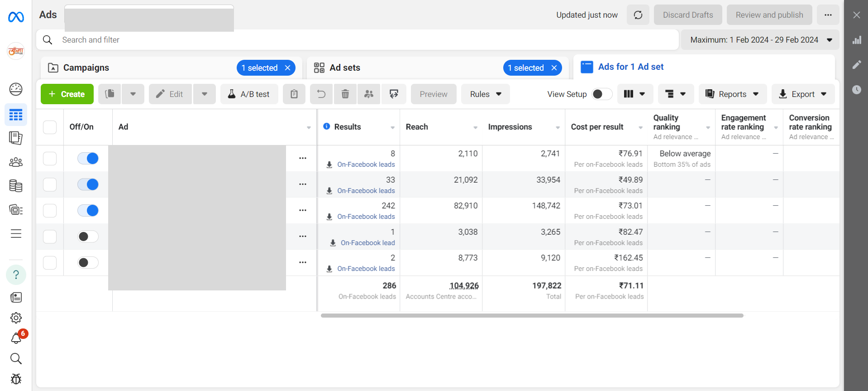Click the green Create button

click(67, 94)
